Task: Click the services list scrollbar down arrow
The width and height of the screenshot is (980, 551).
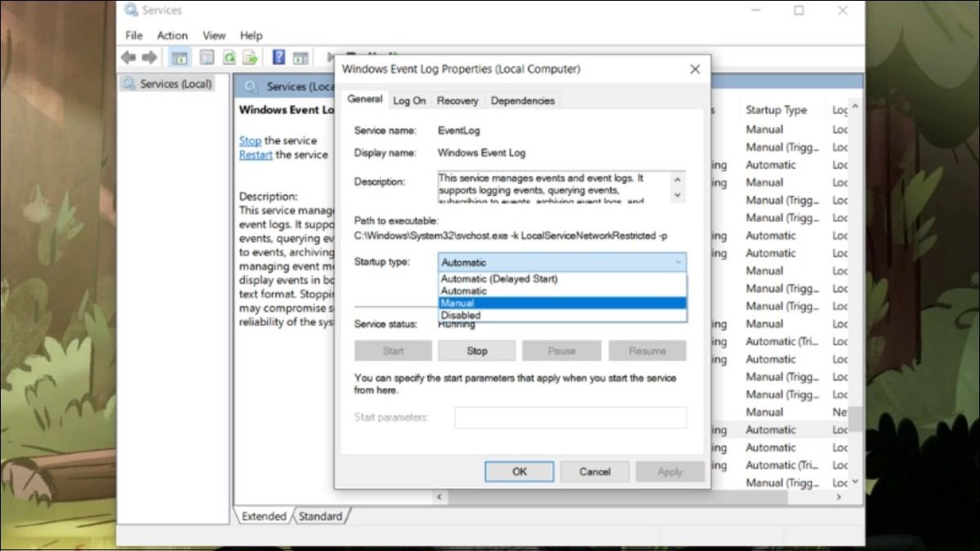Action: click(x=856, y=482)
